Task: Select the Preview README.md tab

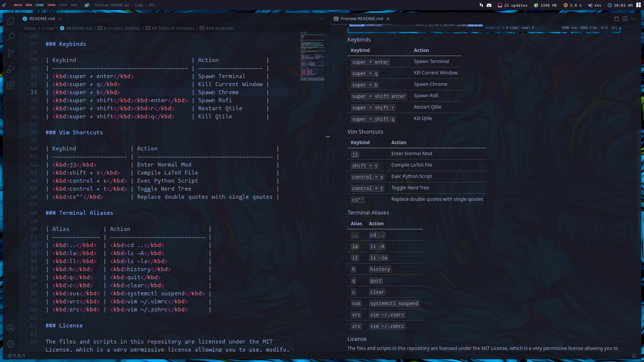Action: (x=361, y=19)
